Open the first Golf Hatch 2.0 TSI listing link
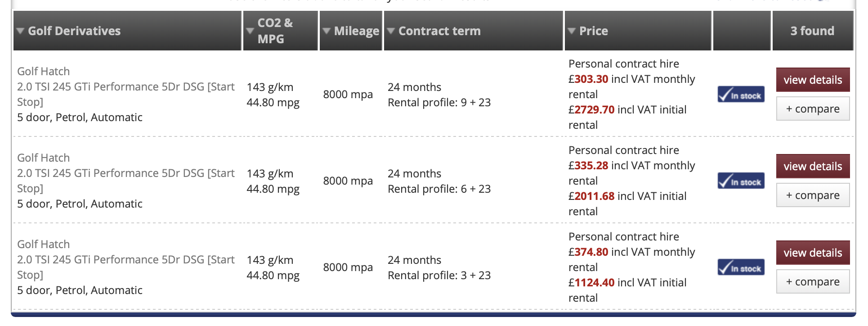The image size is (868, 326). (126, 86)
